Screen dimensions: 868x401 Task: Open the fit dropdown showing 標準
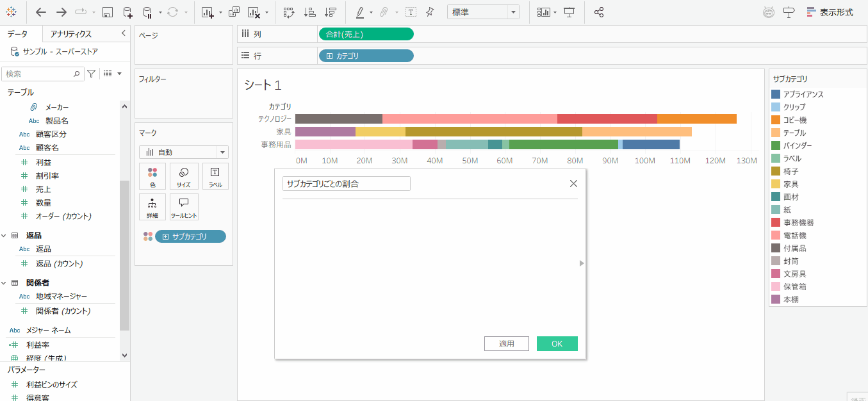point(483,12)
